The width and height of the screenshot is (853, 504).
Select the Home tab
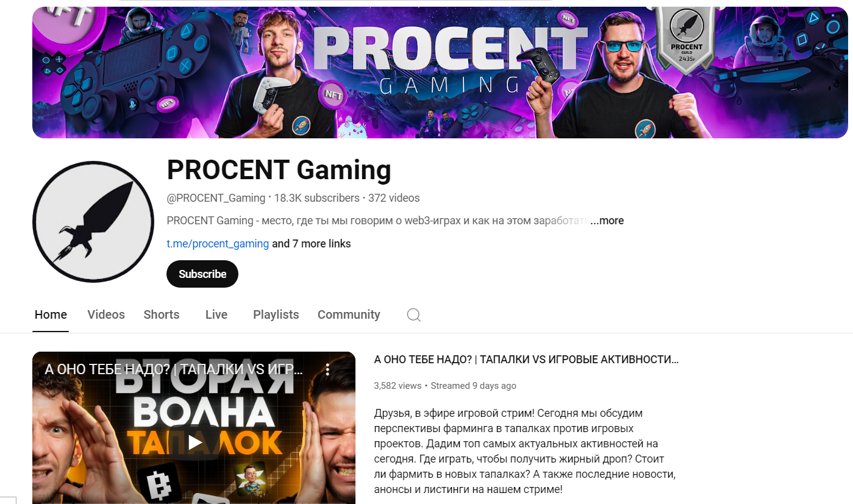51,314
